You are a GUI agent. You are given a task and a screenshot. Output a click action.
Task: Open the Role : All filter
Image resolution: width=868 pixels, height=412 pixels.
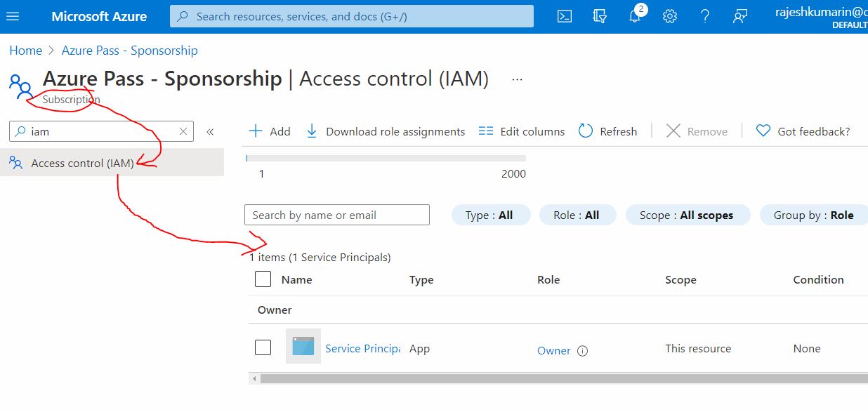click(577, 215)
